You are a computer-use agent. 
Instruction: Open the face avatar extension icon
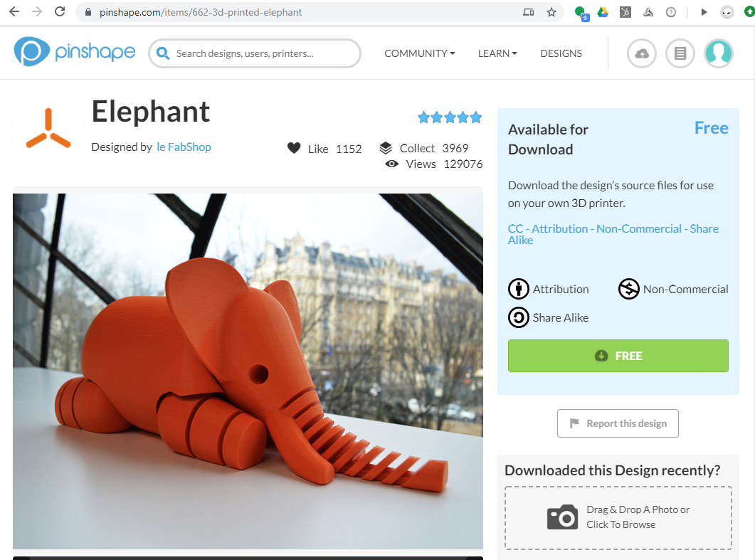(x=727, y=12)
